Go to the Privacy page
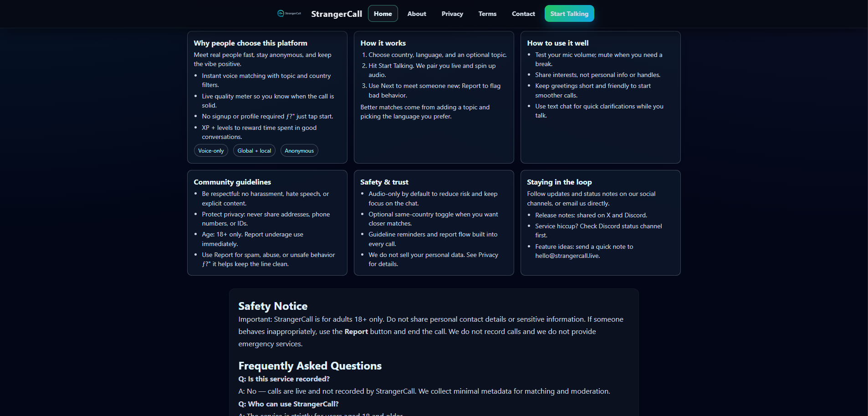Viewport: 868px width, 416px height. pyautogui.click(x=452, y=14)
